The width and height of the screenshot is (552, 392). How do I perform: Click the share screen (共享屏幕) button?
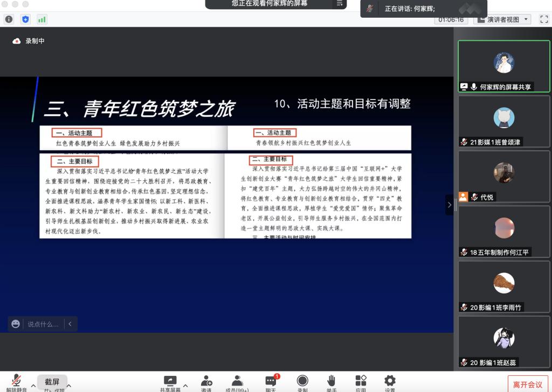[x=170, y=382]
